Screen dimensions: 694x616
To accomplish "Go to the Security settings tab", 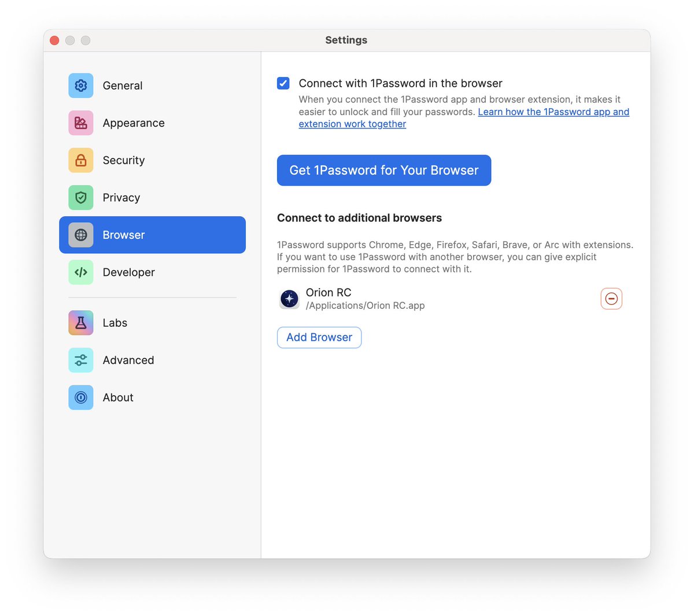I will coord(152,160).
